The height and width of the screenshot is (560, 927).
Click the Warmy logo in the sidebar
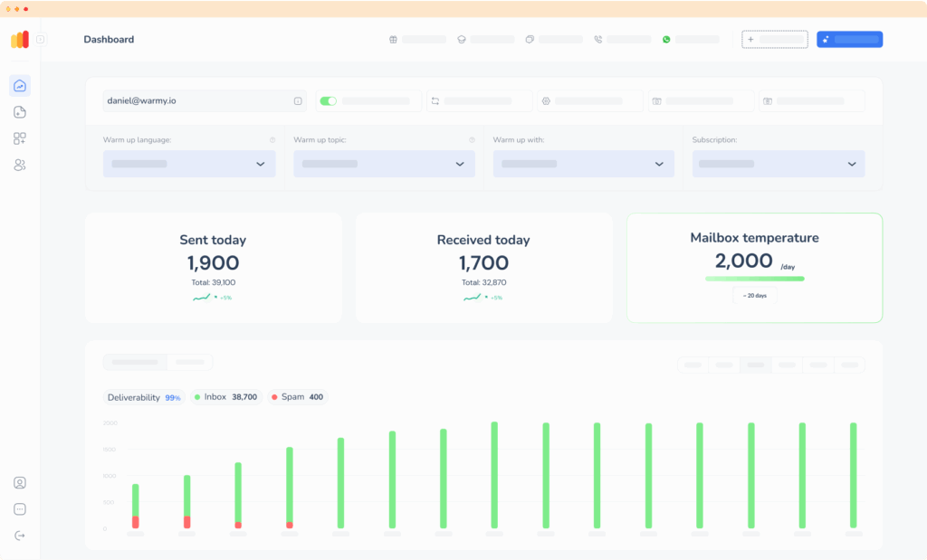20,40
